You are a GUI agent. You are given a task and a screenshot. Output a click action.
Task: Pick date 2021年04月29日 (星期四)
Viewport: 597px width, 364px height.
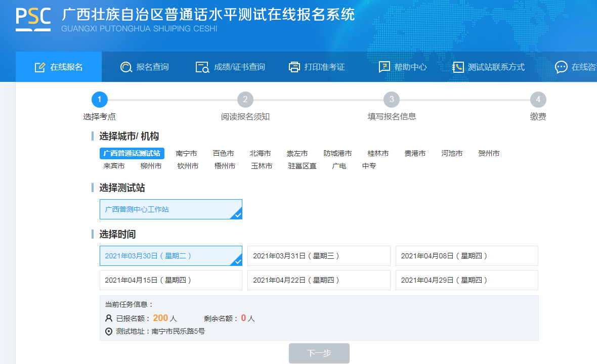coord(467,280)
